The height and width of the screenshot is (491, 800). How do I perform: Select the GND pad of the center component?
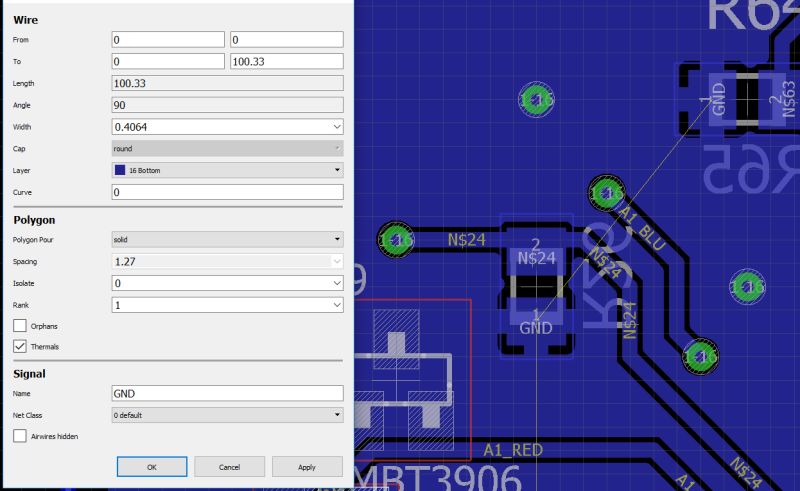coord(536,312)
